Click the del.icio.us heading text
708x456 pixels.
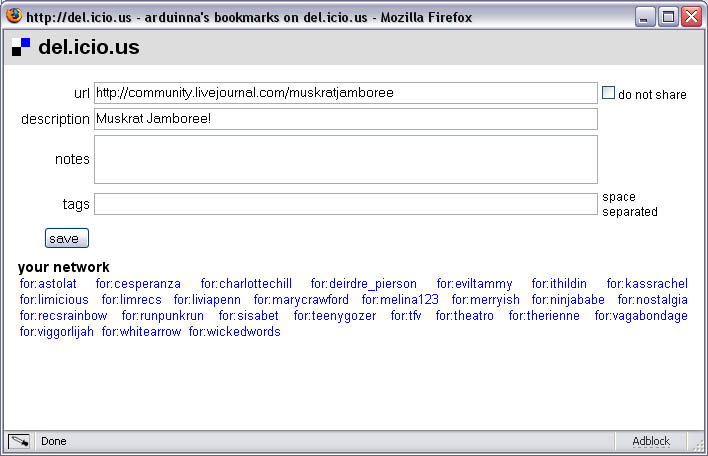89,47
